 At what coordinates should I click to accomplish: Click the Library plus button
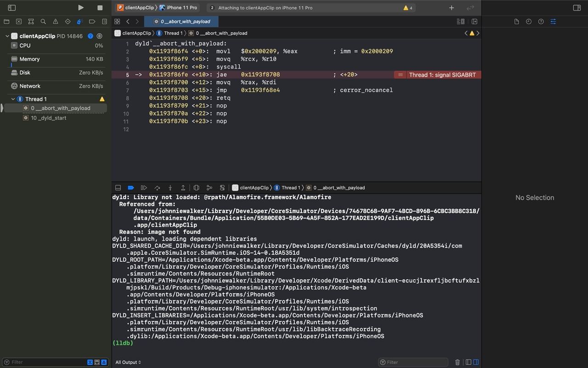452,8
